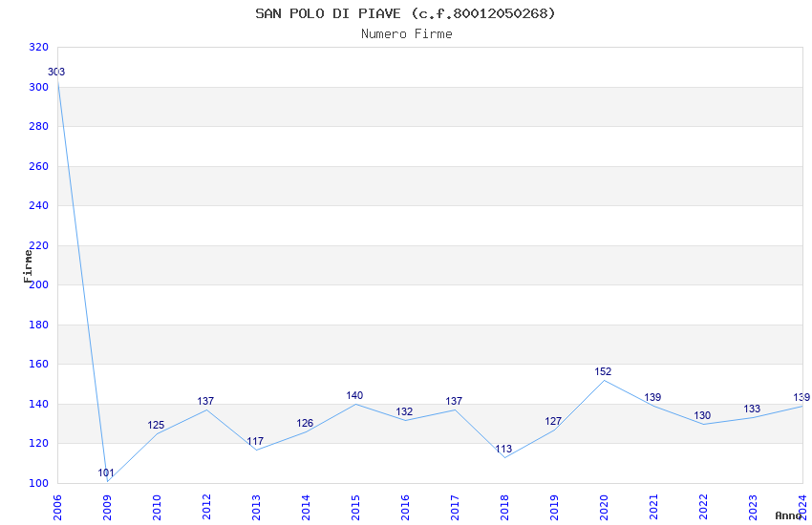Click the x-axis year 2017
812x525 pixels.
[455, 508]
